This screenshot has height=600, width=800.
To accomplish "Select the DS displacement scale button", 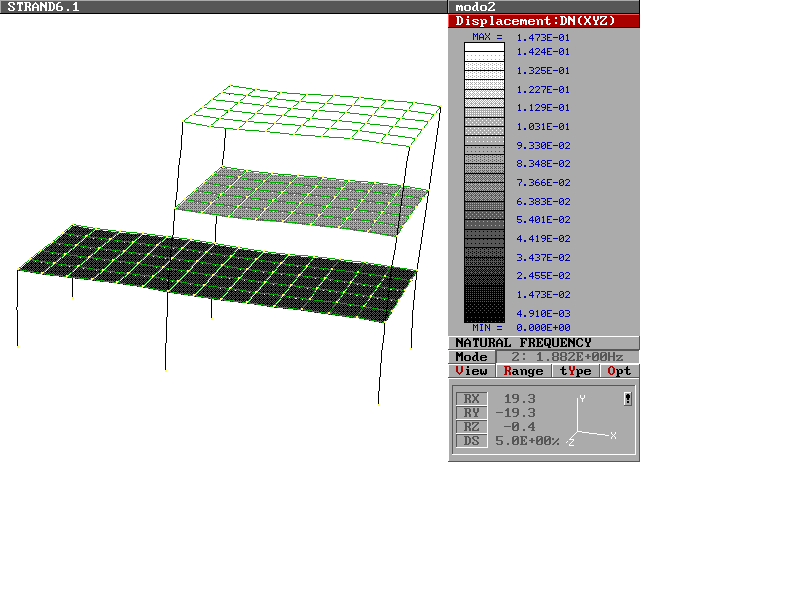I will pos(472,441).
